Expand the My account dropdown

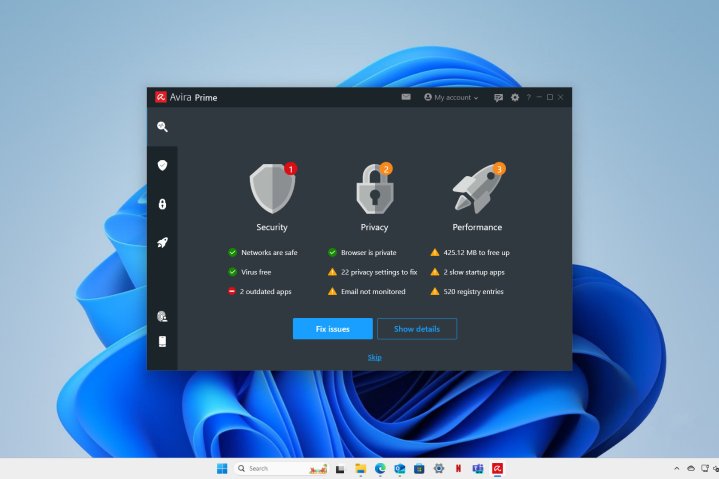coord(451,98)
